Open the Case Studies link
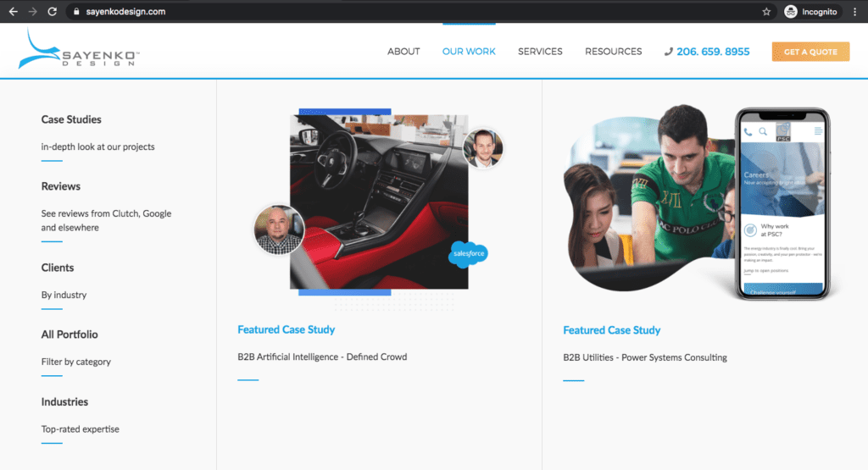 click(x=71, y=119)
